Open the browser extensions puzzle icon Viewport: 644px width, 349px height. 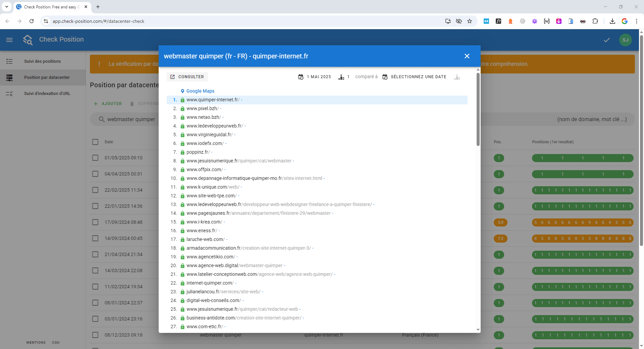[595, 21]
